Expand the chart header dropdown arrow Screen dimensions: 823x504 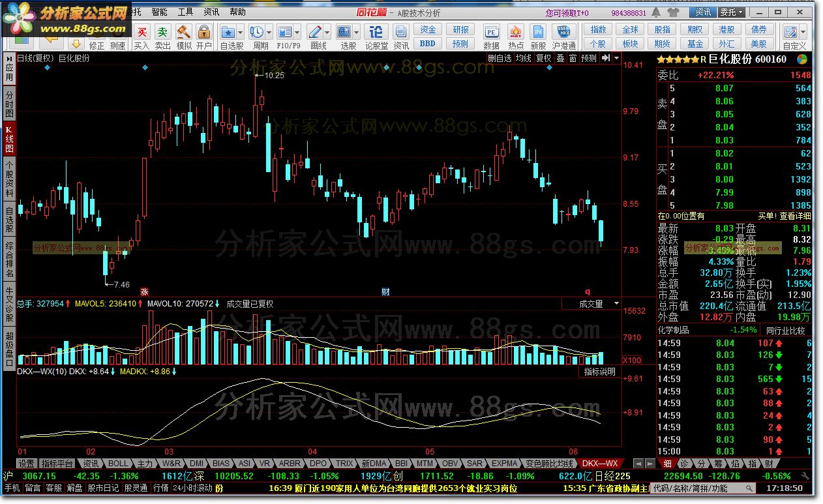tap(616, 58)
